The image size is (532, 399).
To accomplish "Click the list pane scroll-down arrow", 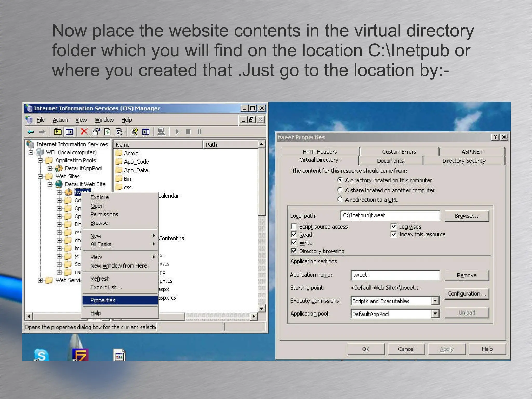I will click(x=262, y=308).
